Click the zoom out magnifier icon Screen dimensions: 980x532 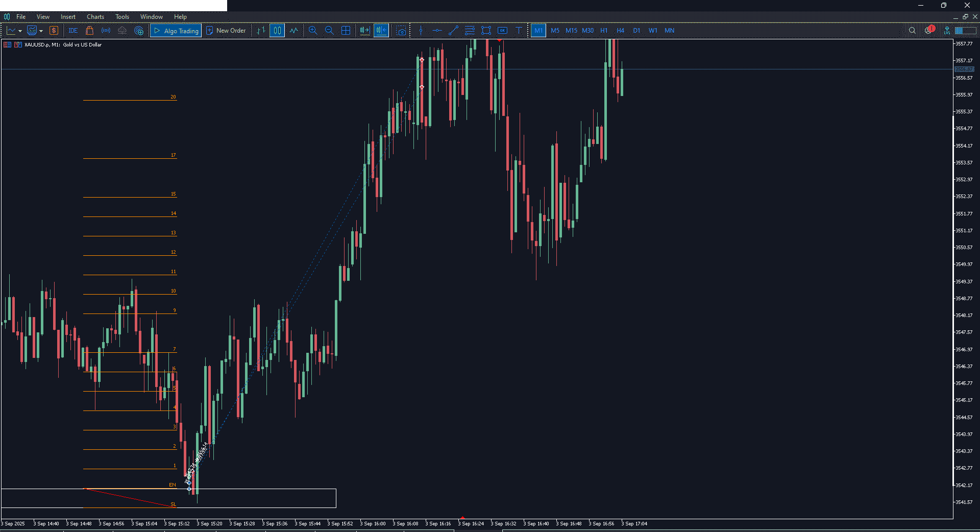(x=329, y=31)
